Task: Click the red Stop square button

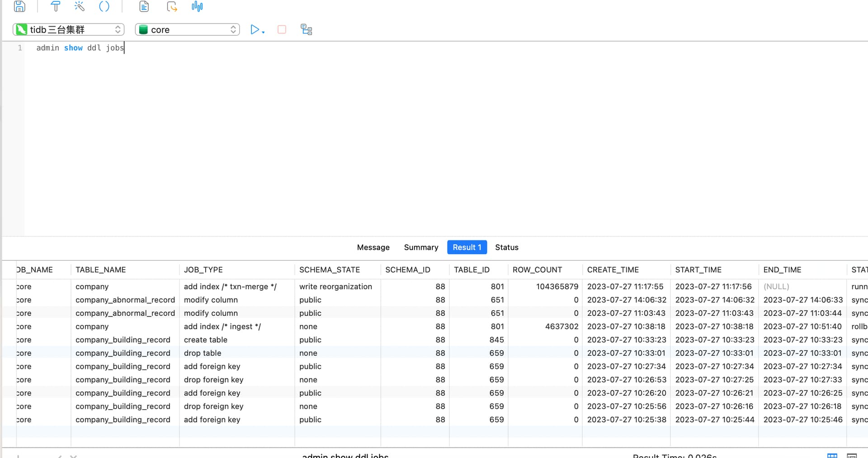Action: [282, 29]
